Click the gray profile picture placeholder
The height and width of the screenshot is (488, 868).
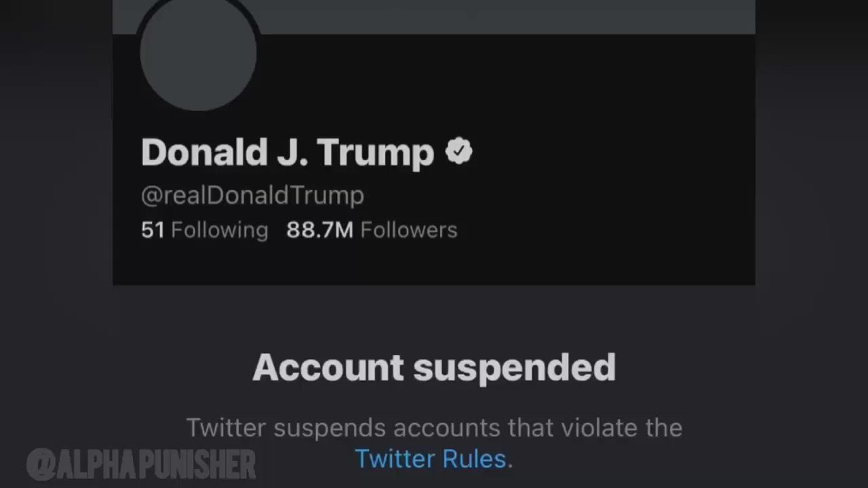[198, 53]
